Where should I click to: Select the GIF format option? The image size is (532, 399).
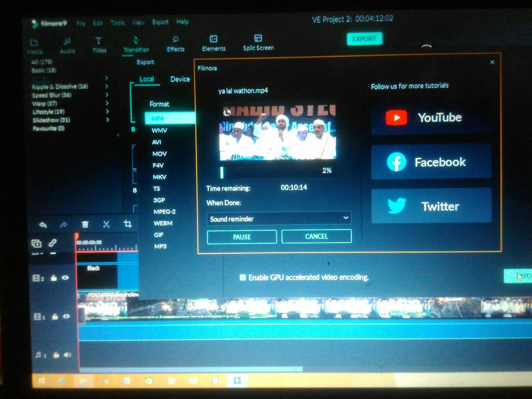click(159, 235)
